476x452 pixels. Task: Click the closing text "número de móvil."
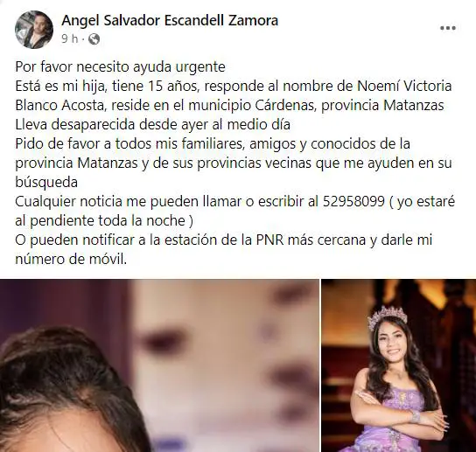[71, 260]
